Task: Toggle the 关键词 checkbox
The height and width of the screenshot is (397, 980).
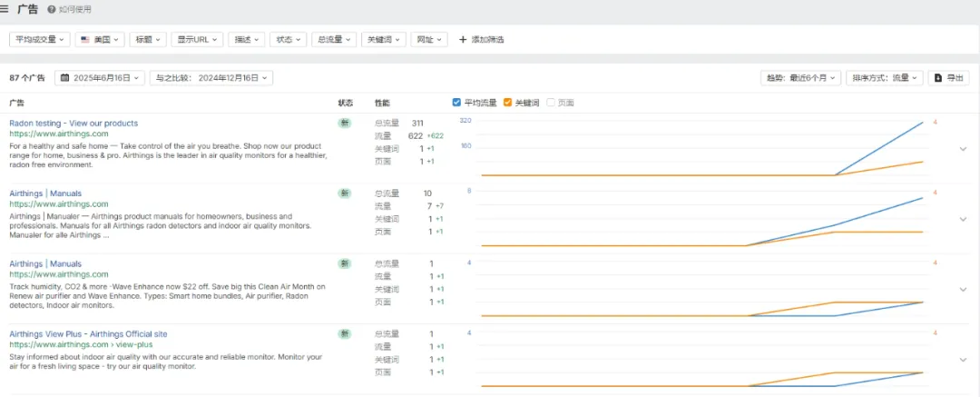Action: 507,103
